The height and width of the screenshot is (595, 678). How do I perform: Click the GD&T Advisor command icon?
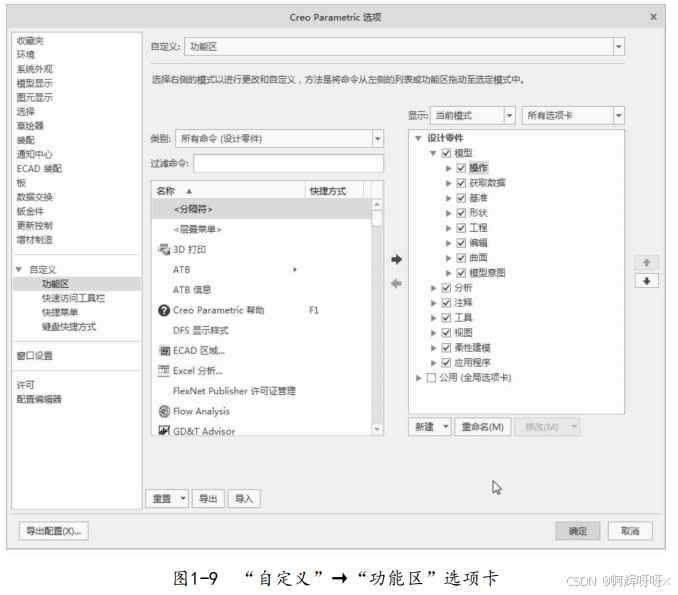164,431
